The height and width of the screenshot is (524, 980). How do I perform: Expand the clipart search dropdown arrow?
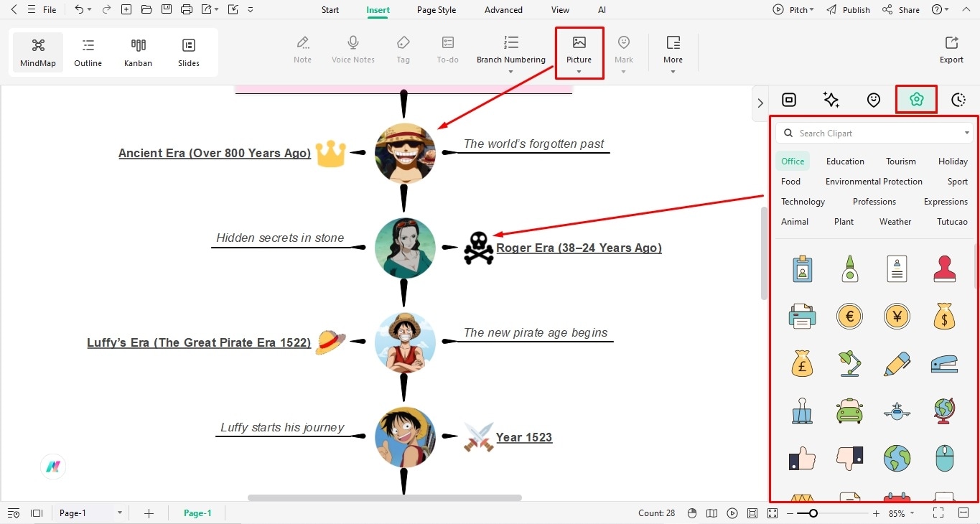pyautogui.click(x=967, y=133)
